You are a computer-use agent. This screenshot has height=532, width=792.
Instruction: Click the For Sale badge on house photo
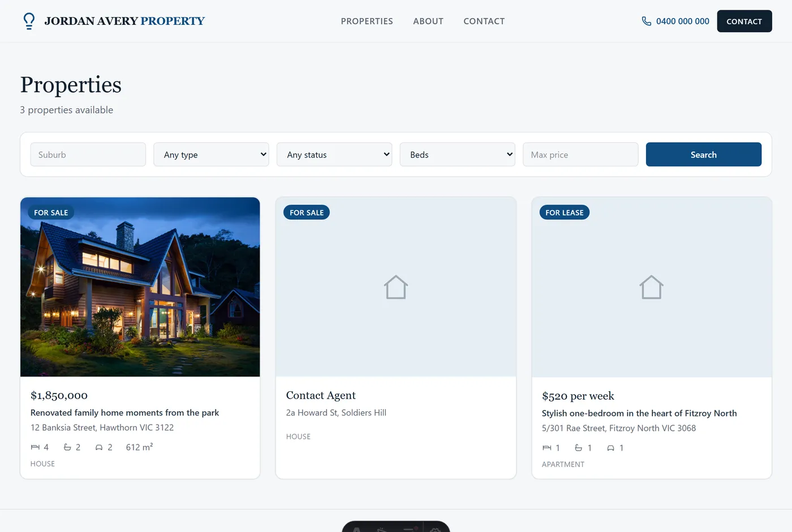point(51,213)
